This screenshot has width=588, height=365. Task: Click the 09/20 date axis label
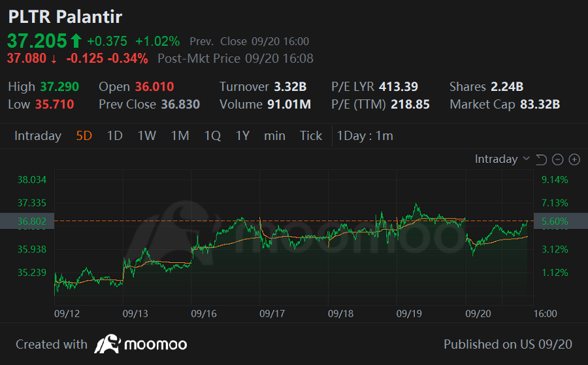pos(478,313)
